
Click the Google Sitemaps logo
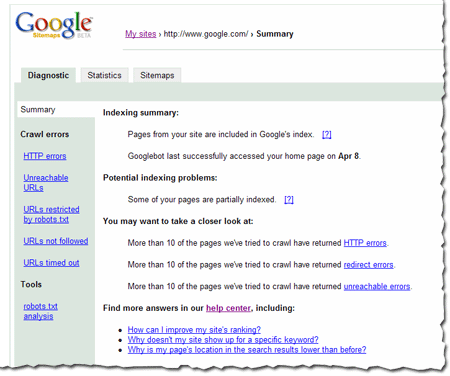tap(54, 25)
